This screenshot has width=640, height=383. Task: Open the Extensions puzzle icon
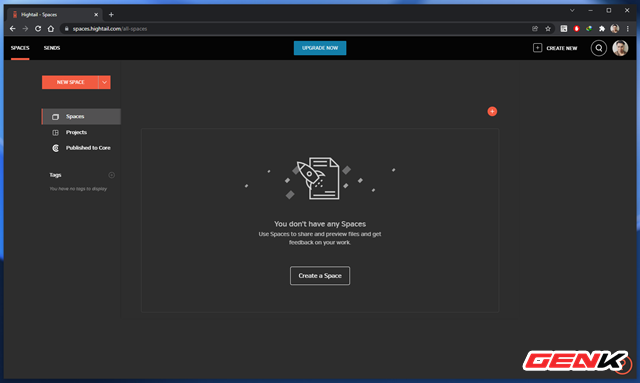tap(602, 29)
